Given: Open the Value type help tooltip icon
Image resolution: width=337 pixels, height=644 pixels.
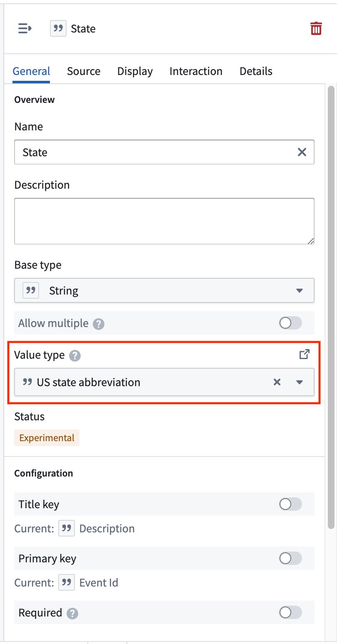Looking at the screenshot, I should click(x=75, y=356).
